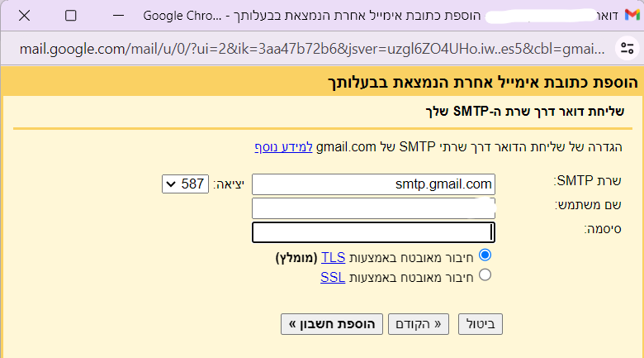Click the ביטול (Cancel) button

pos(481,324)
